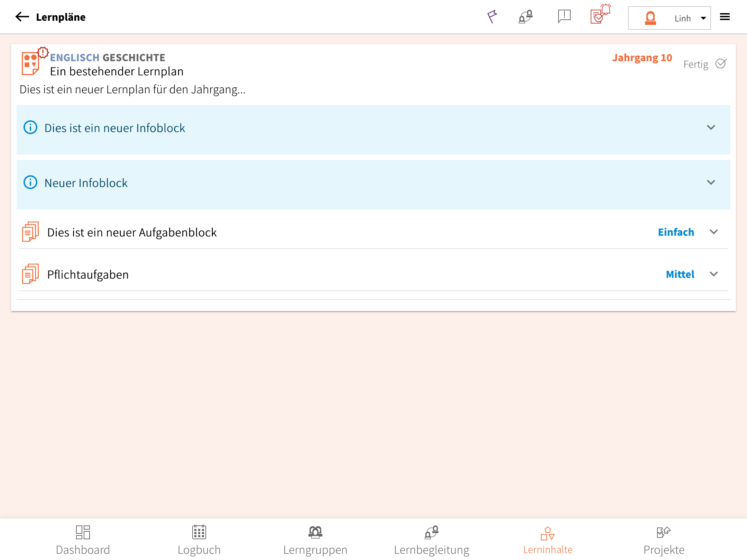
Task: Switch to the Dashboard tab
Action: coord(83,540)
